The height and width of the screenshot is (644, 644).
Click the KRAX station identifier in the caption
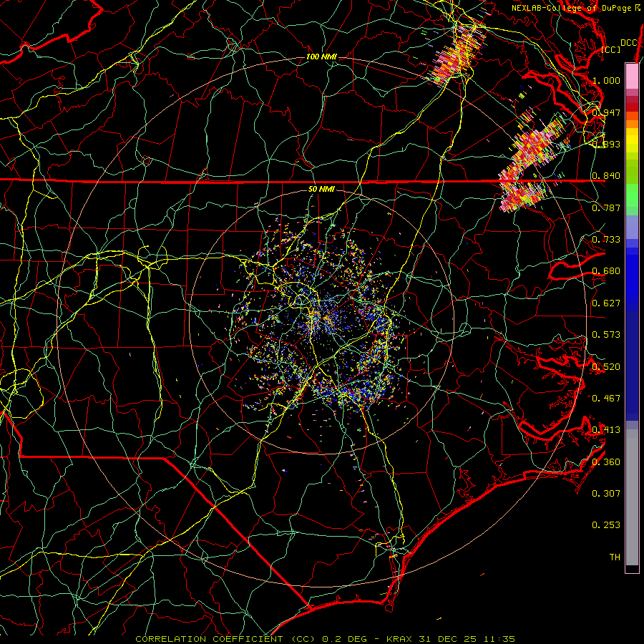[401, 639]
